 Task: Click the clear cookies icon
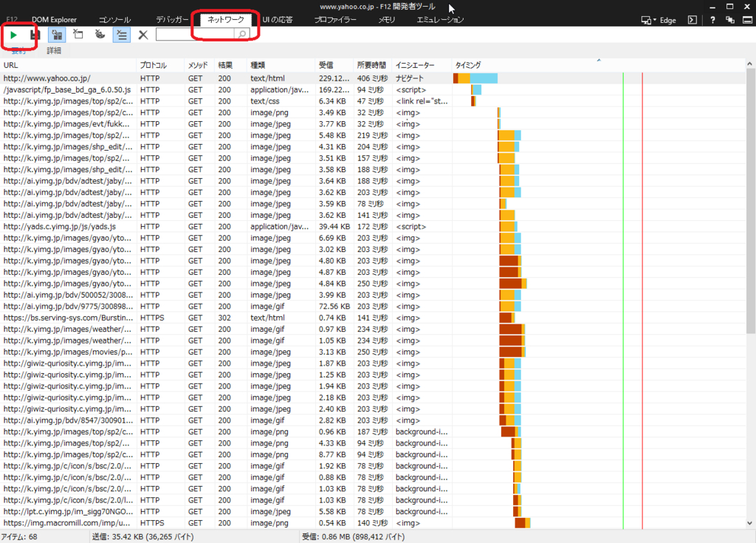(100, 34)
